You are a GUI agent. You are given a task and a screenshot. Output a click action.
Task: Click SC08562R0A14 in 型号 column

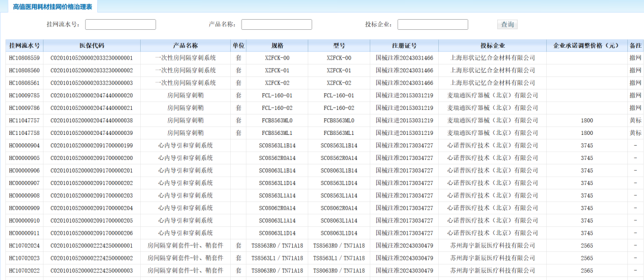point(339,158)
